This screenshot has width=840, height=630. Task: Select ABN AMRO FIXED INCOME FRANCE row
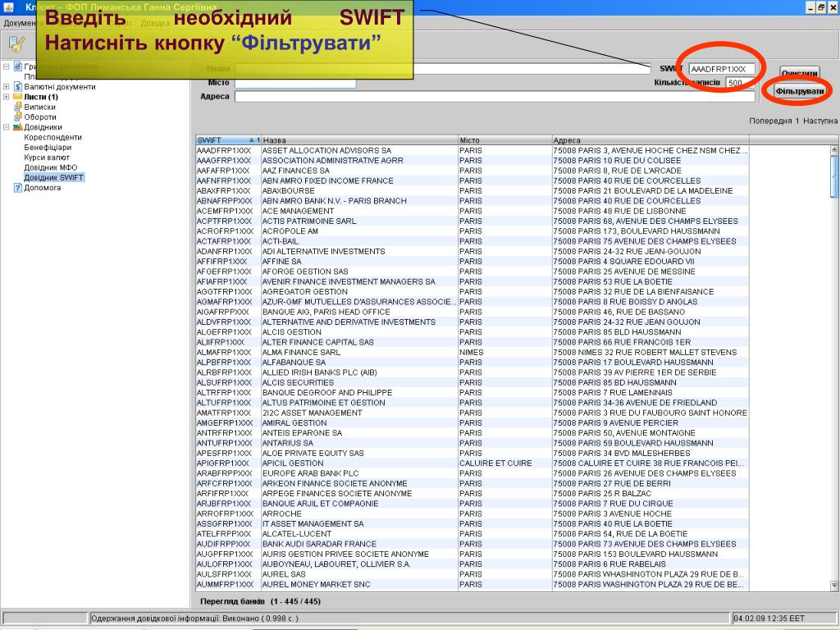(x=472, y=181)
